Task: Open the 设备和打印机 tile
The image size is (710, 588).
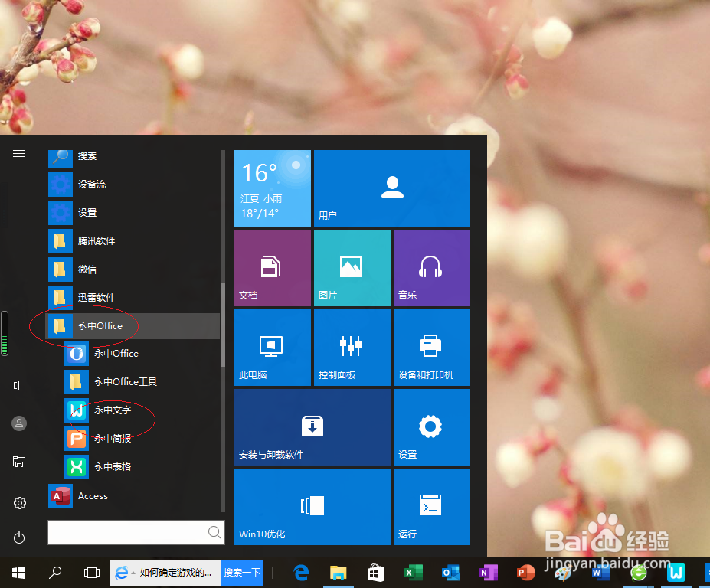Action: [432, 348]
